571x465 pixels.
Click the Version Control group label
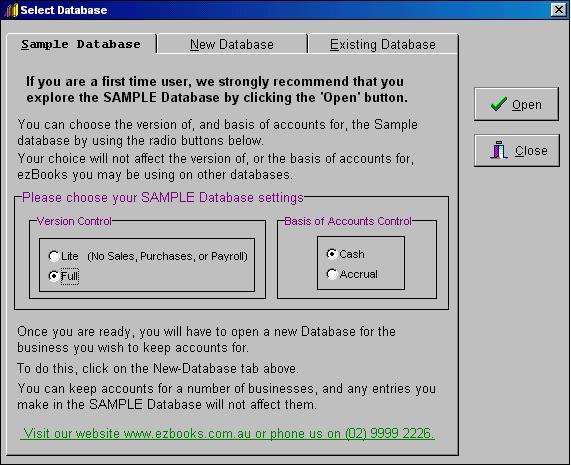point(74,221)
